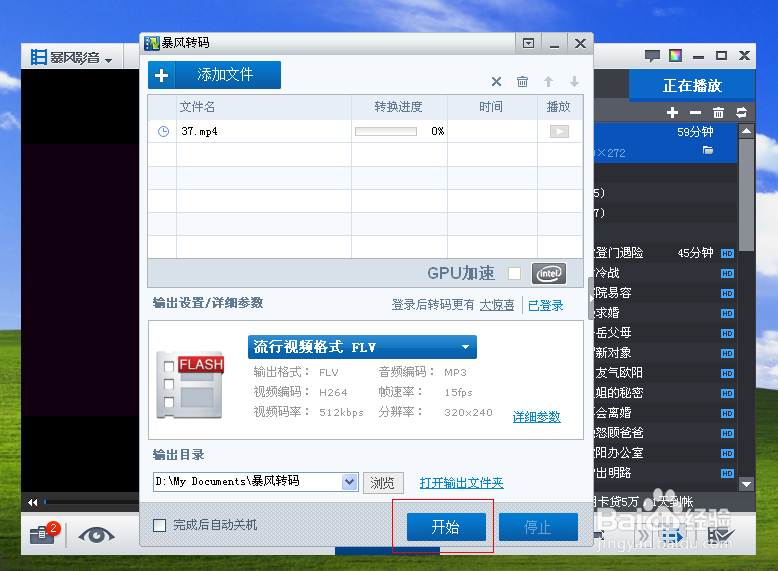
Task: Select playlist item 阳办公室
Action: [665, 453]
